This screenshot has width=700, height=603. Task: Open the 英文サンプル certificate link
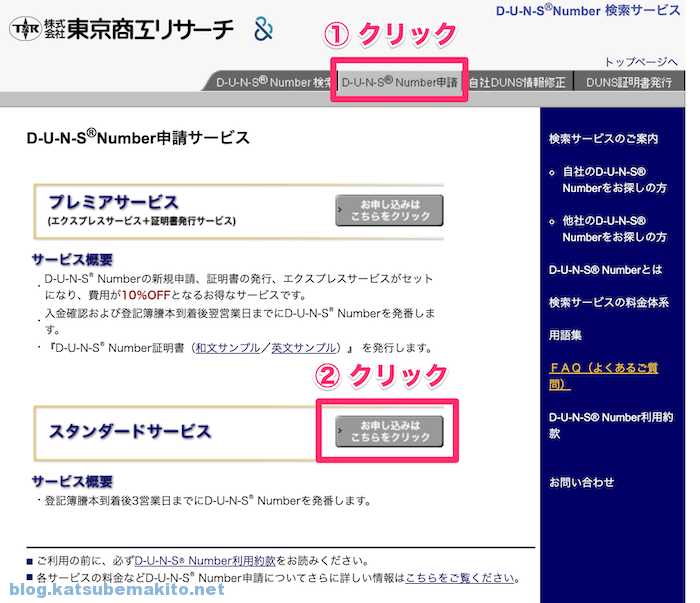point(304,348)
